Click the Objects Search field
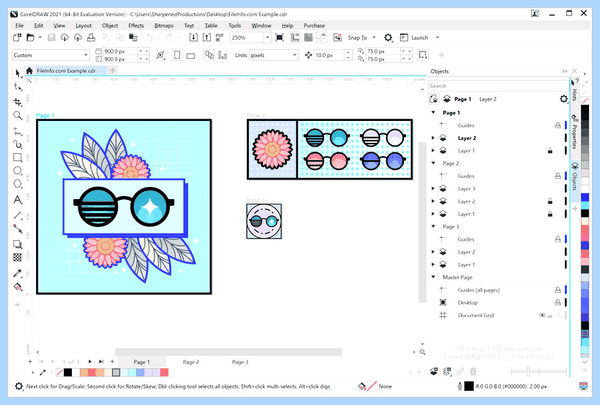Image resolution: width=600 pixels, height=405 pixels. 498,86
